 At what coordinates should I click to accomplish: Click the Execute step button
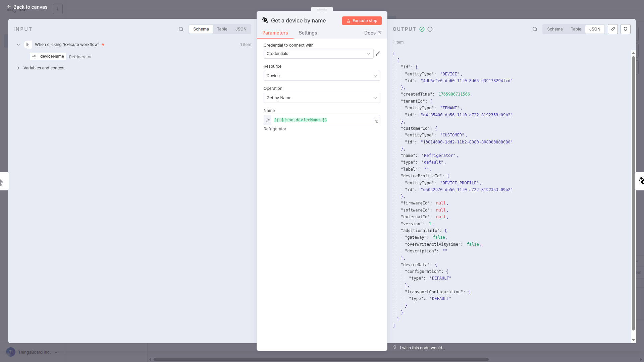tap(362, 21)
